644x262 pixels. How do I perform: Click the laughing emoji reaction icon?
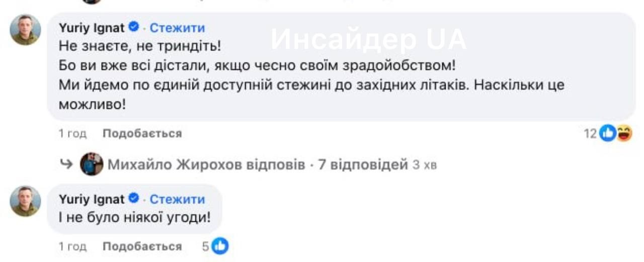[x=624, y=133]
